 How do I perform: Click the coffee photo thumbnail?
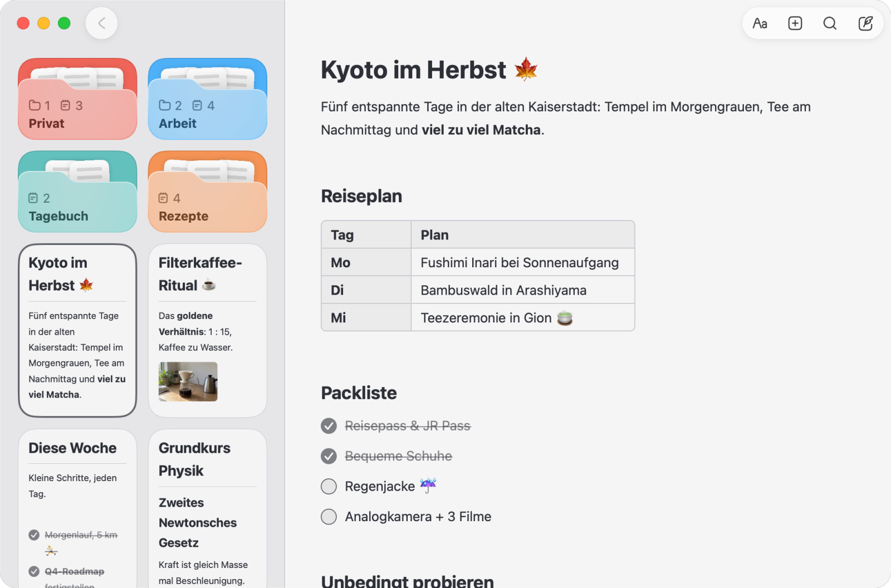188,382
